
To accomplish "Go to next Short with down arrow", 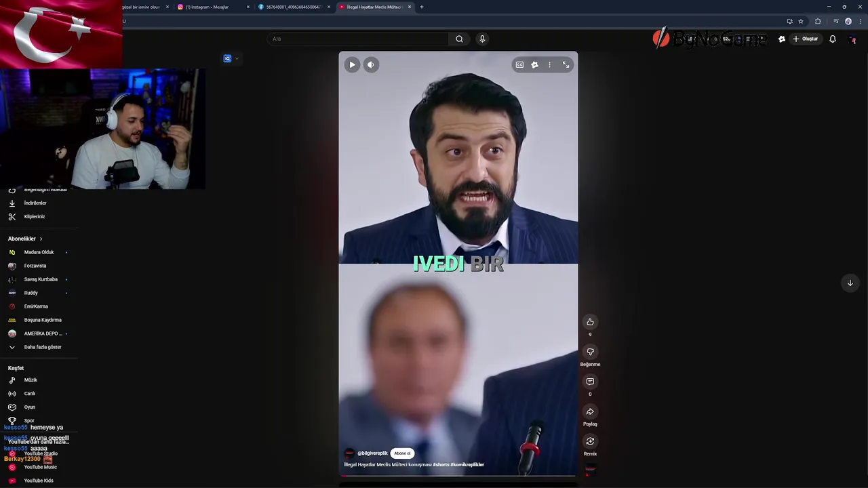I will tap(850, 283).
